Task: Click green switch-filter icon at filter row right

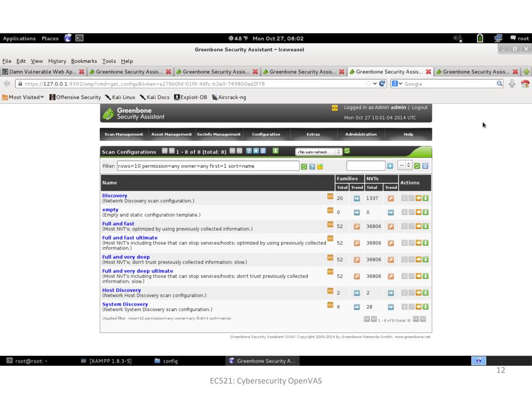Action: (417, 166)
